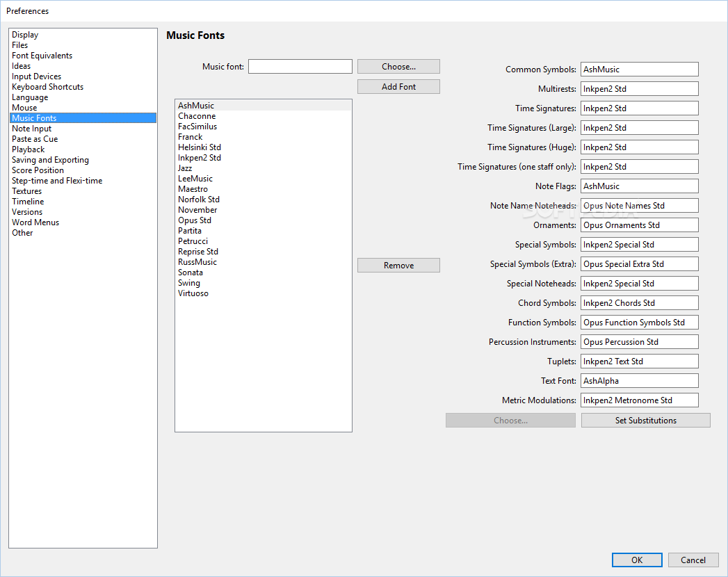Click the Remove button
728x577 pixels.
point(398,266)
